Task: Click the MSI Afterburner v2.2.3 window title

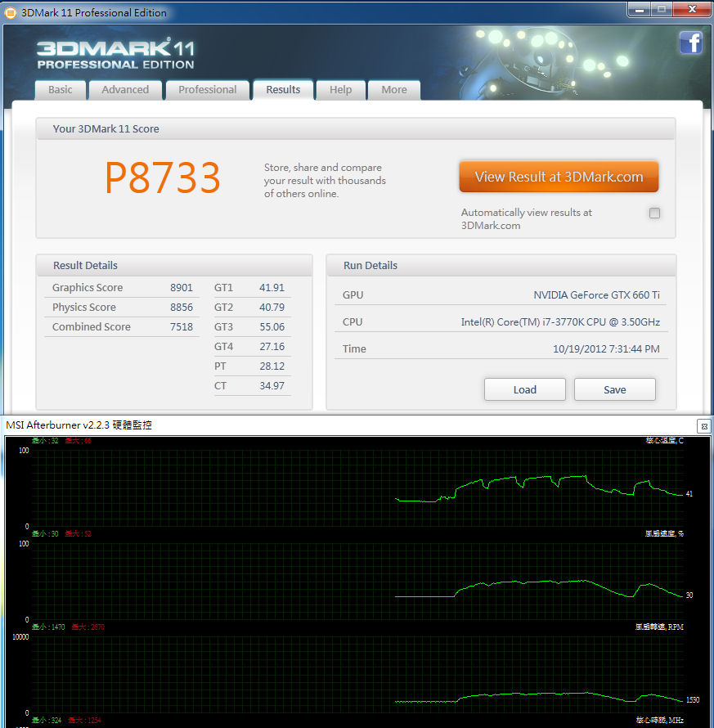Action: pos(79,425)
